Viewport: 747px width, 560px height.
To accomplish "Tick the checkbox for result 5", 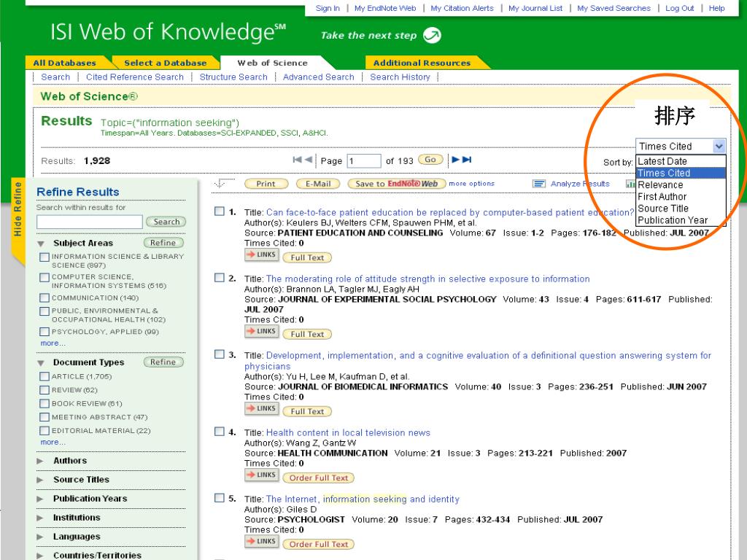I will tap(219, 497).
